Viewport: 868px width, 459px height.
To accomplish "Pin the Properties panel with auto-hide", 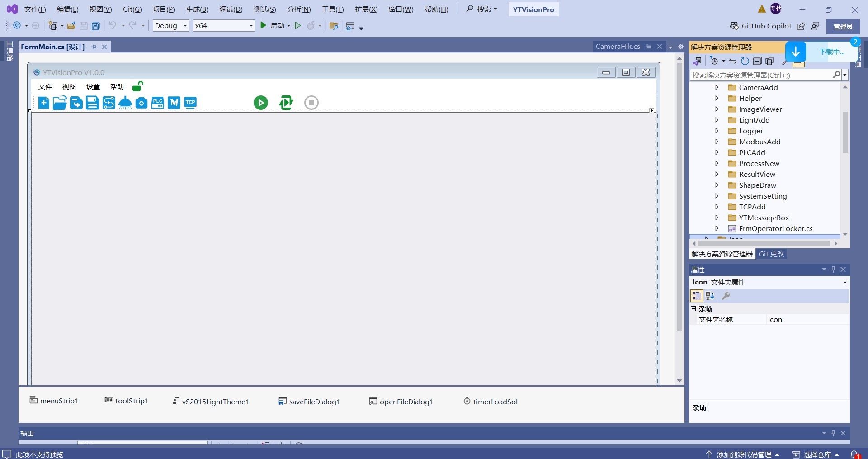I will (833, 270).
